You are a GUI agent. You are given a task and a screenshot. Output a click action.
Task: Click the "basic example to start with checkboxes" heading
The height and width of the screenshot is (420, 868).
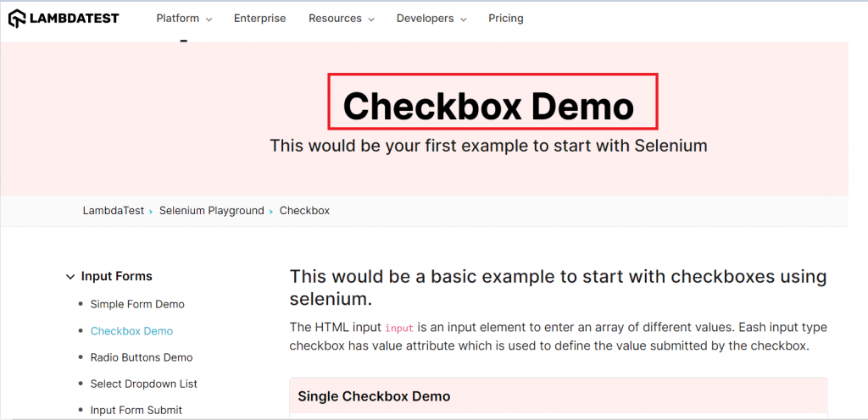[x=558, y=287]
